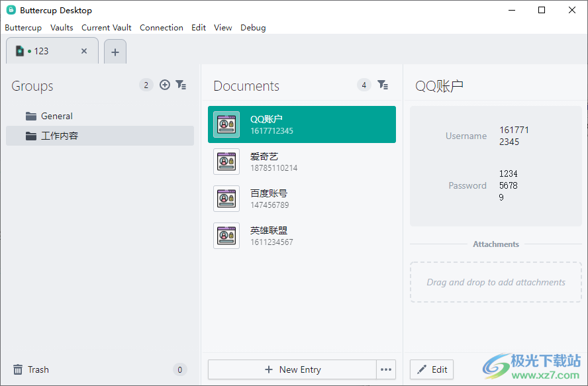
Task: Add a new group with plus circle icon
Action: click(165, 85)
